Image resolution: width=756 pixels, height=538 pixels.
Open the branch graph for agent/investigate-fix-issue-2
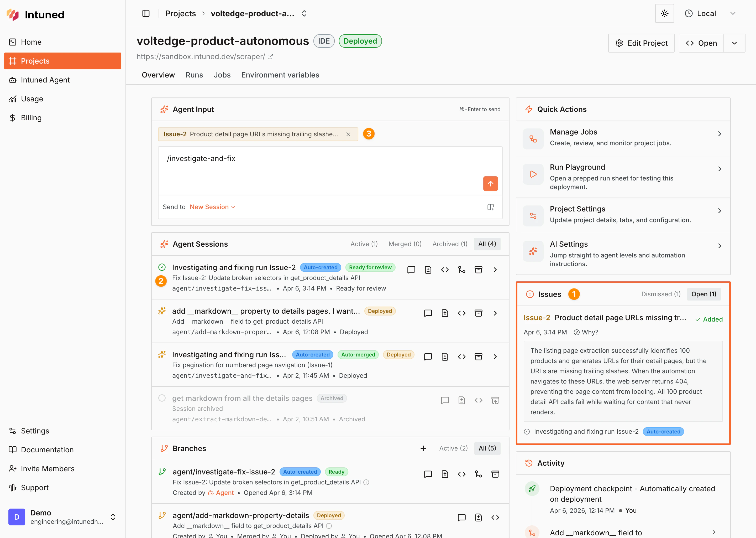point(479,474)
